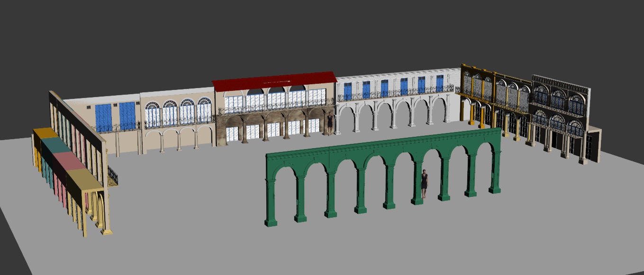644x275 pixels.
Task: Click the woman figure beside the white colonnade
Action: (x=330, y=122)
